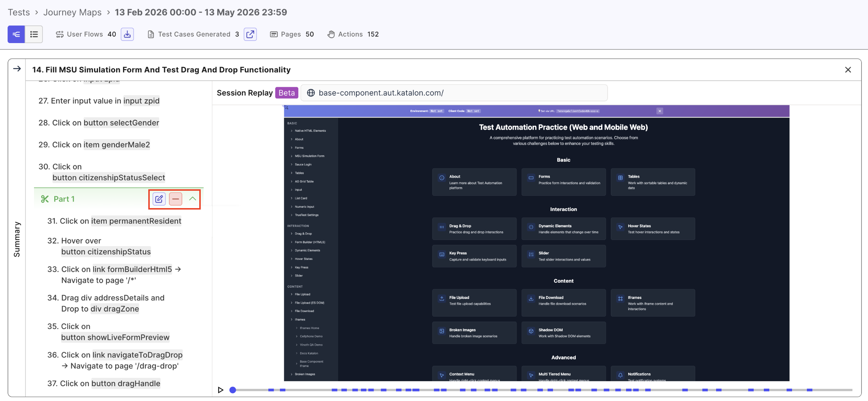Open the Key Press card
This screenshot has height=401, width=868.
click(x=474, y=256)
